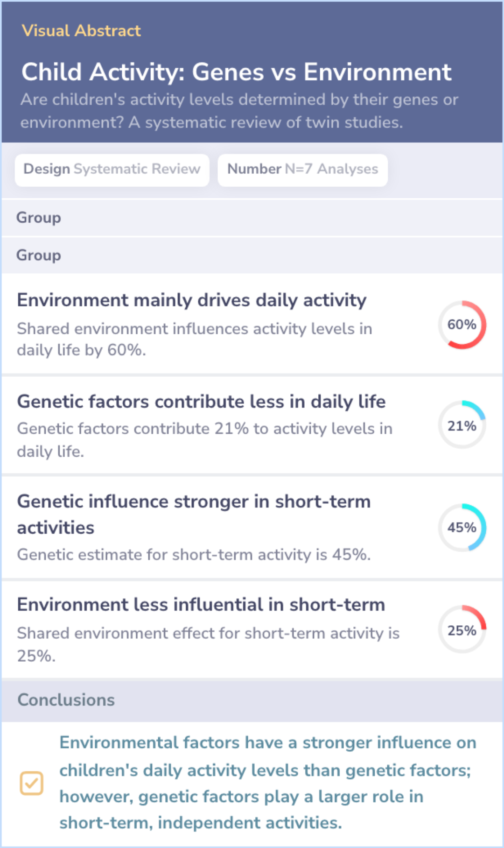
Task: Click the conclusion summary text paragraph
Action: [267, 783]
